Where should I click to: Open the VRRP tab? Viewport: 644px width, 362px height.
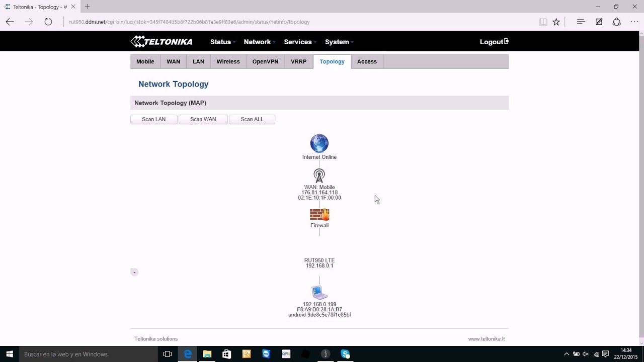[298, 61]
